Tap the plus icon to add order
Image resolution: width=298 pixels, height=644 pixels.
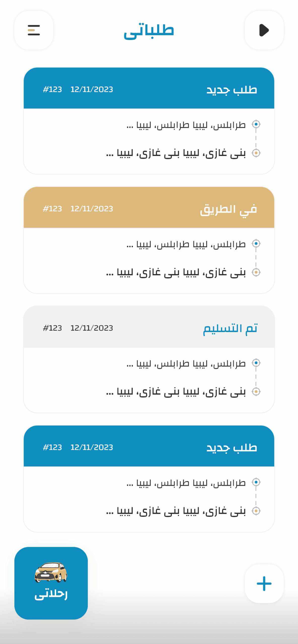pos(264,583)
